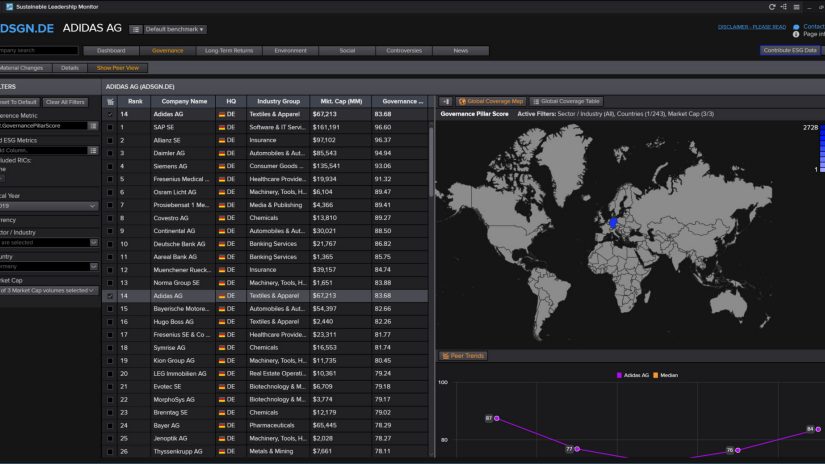Screen dimensions: 825x464
Task: Sort by Industry Group column header
Action: point(278,102)
